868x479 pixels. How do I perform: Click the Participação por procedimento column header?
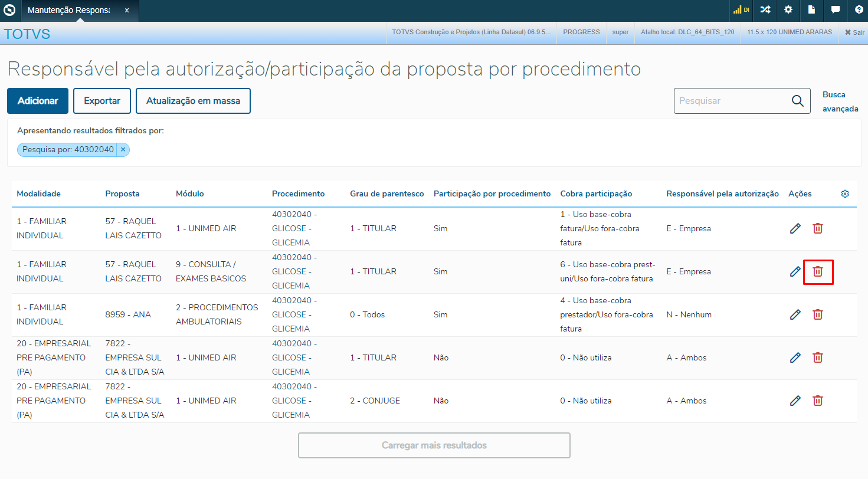492,194
